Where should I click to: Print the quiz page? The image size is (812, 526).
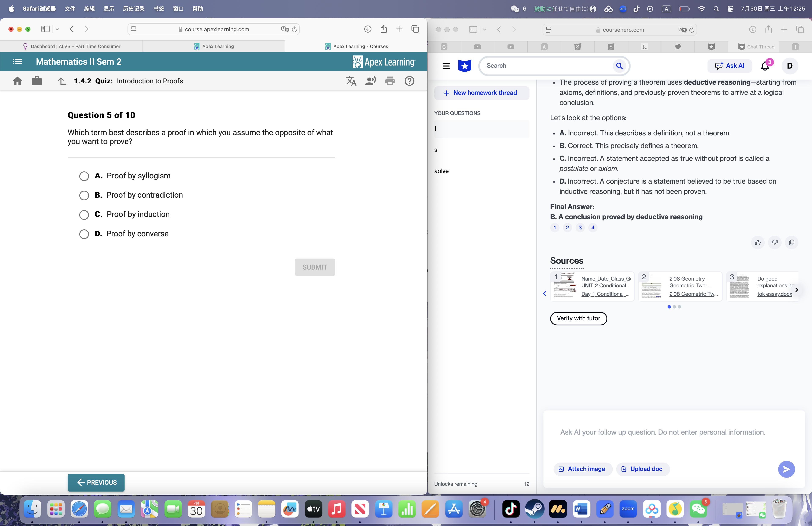point(390,81)
